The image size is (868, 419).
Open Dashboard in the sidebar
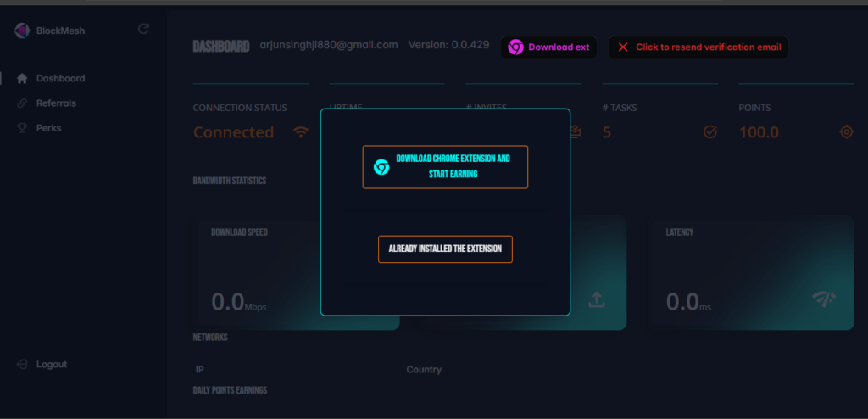pos(60,79)
